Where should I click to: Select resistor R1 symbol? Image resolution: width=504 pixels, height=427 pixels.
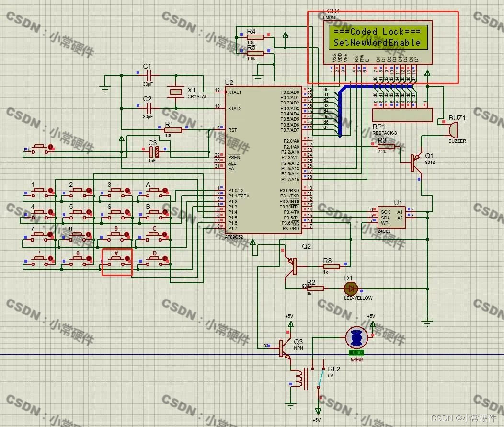(173, 130)
